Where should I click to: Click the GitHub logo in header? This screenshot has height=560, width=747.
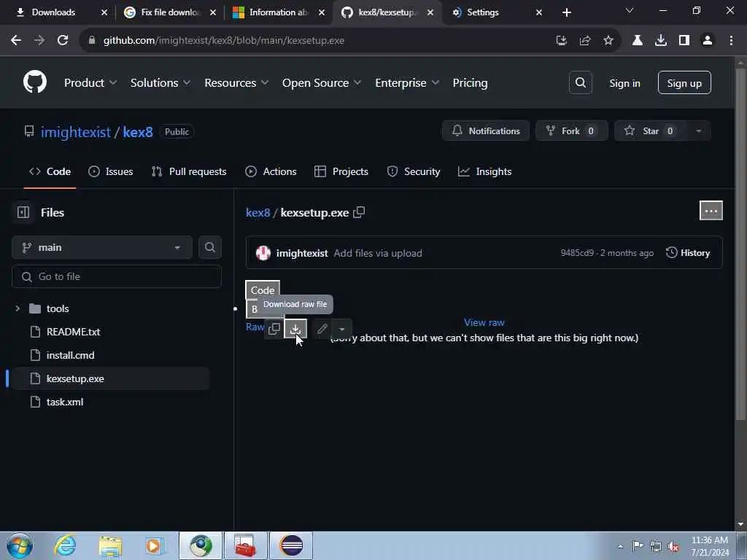coord(35,82)
